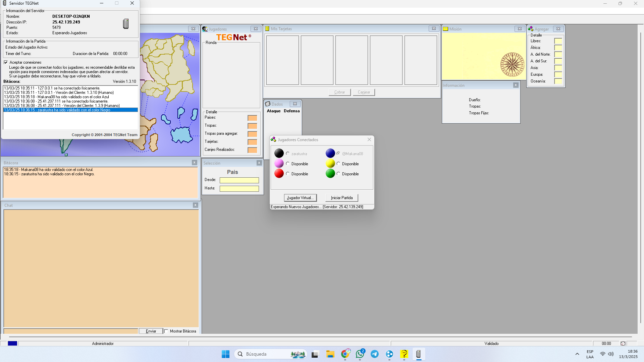This screenshot has height=362, width=644.
Task: Click the Desde input field
Action: point(239,180)
